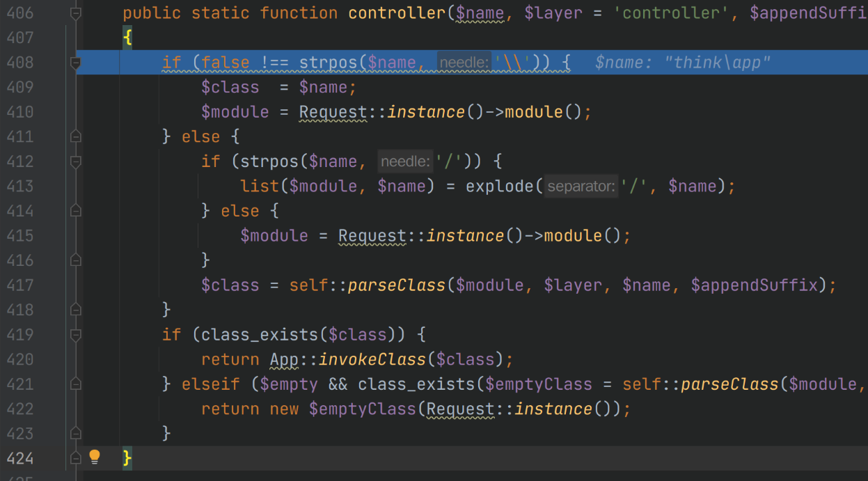Toggle the fold marker on line 411
The image size is (868, 481).
76,136
